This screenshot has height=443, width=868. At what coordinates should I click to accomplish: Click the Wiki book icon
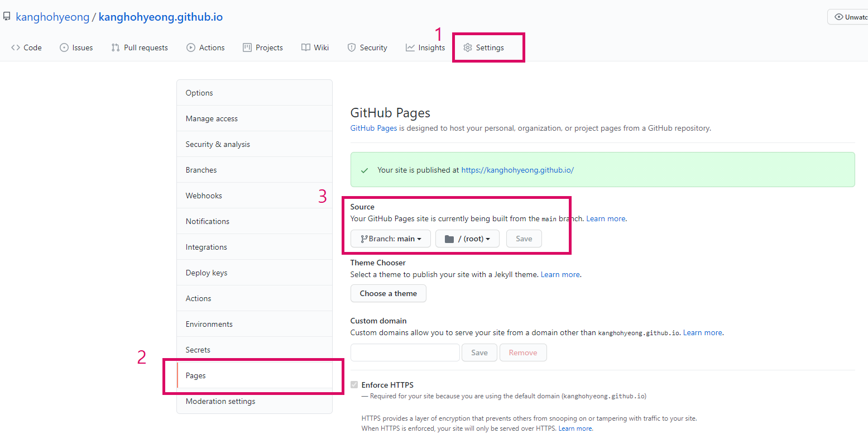click(x=306, y=47)
